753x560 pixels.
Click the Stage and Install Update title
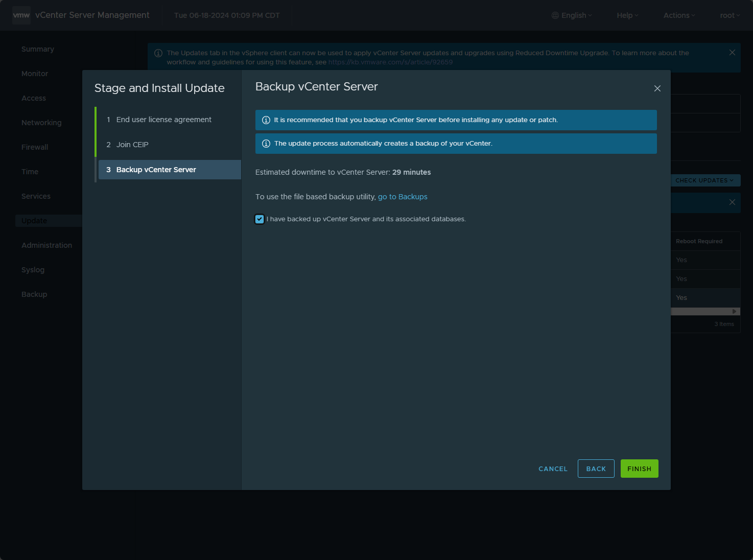tap(159, 88)
